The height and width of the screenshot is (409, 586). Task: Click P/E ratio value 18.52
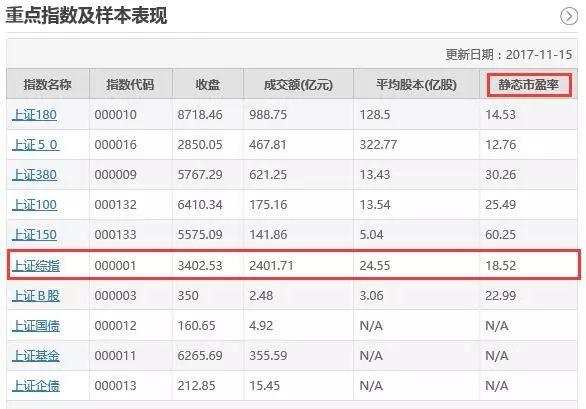coord(500,265)
